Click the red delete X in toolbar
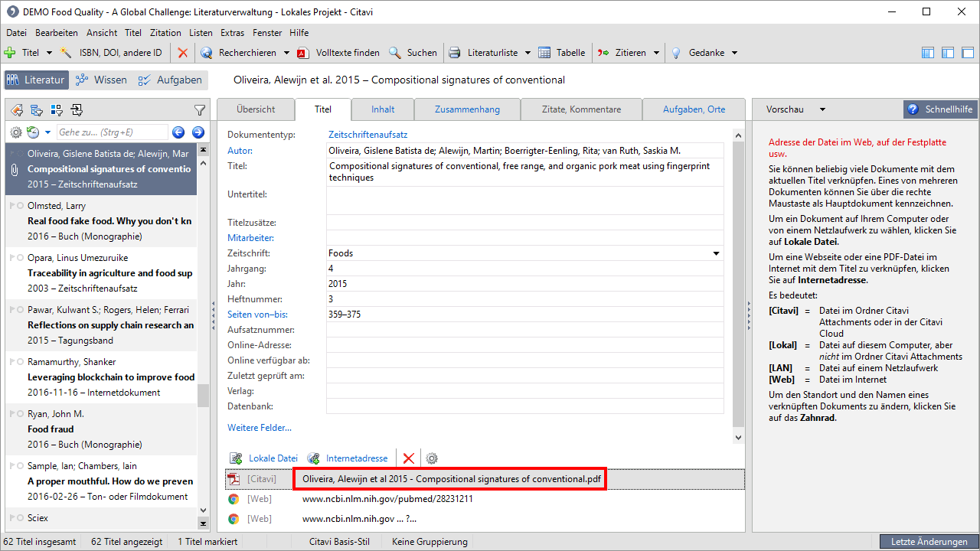The image size is (980, 551). coord(182,53)
